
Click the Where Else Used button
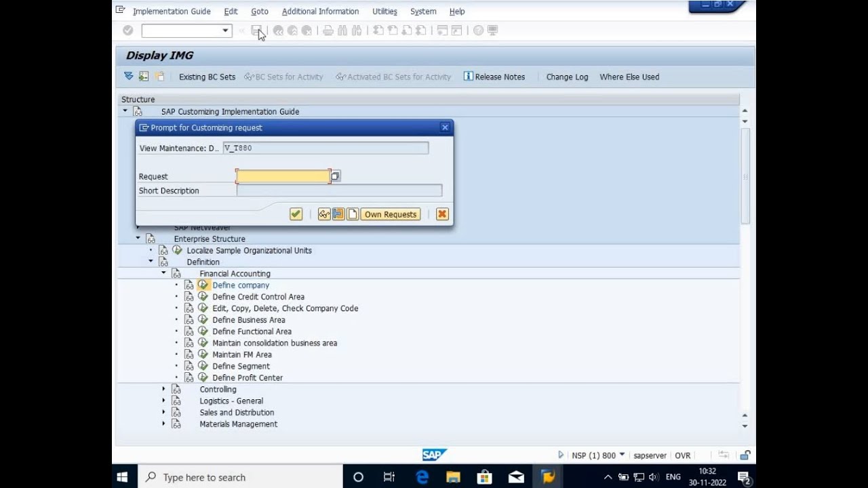point(629,77)
